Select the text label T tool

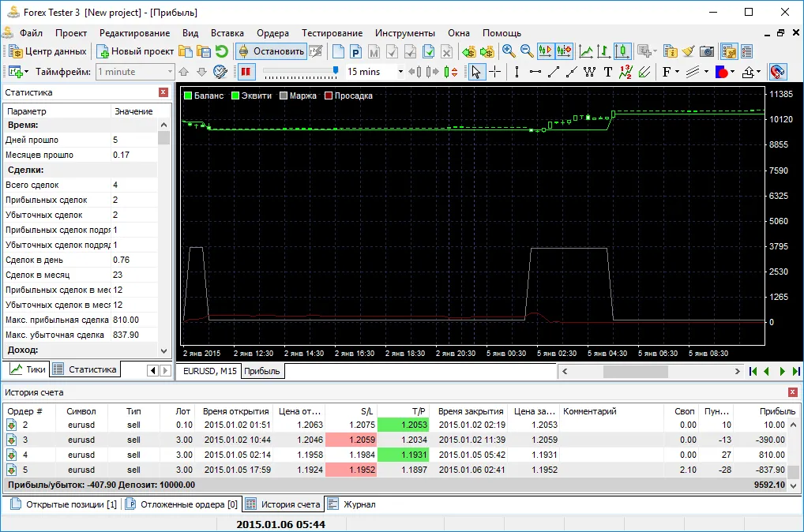[x=608, y=72]
